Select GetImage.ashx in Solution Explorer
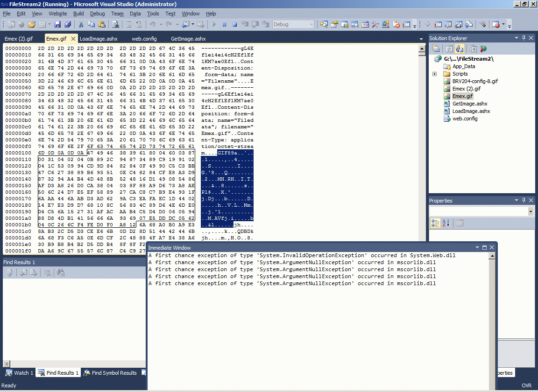Screen dimensions: 538x392 (470, 104)
